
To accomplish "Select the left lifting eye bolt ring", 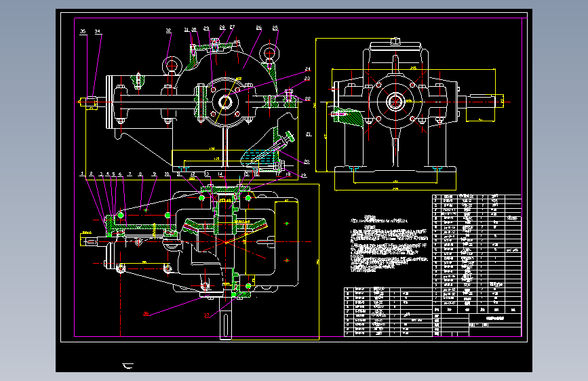I will [x=172, y=65].
